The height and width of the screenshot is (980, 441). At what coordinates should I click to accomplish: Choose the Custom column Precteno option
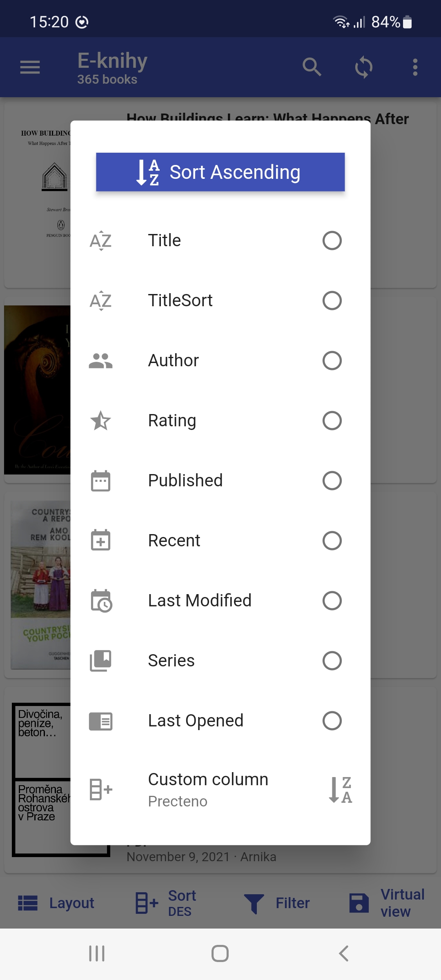point(208,789)
